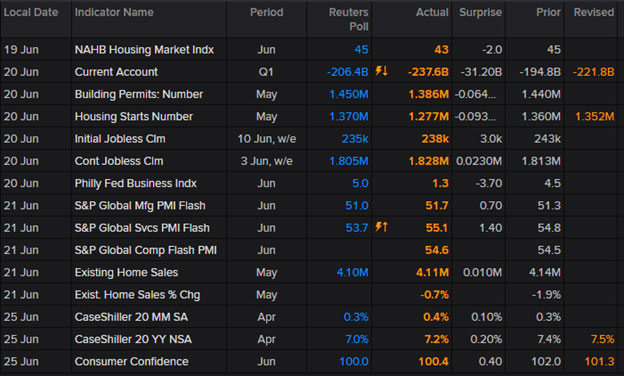The image size is (624, 376).
Task: Click the lightning up-arrow icon beside Svcs PMI
Action: coord(382,227)
